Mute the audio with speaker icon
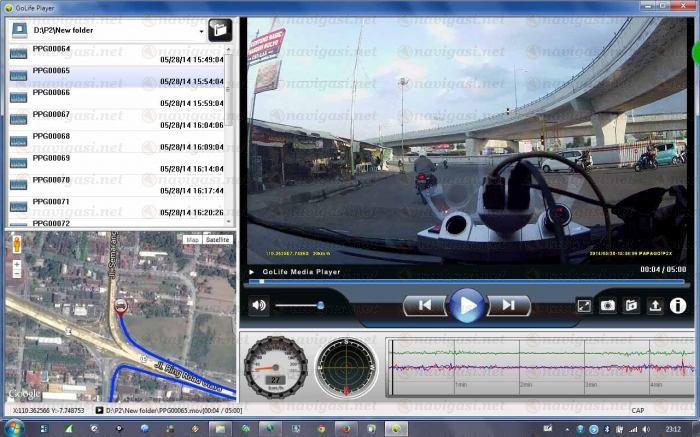Viewport: 700px width, 437px height. tap(259, 305)
